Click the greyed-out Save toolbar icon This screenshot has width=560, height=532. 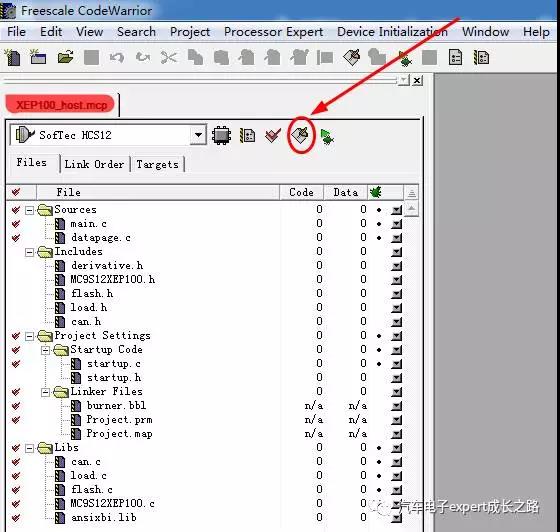[x=91, y=57]
